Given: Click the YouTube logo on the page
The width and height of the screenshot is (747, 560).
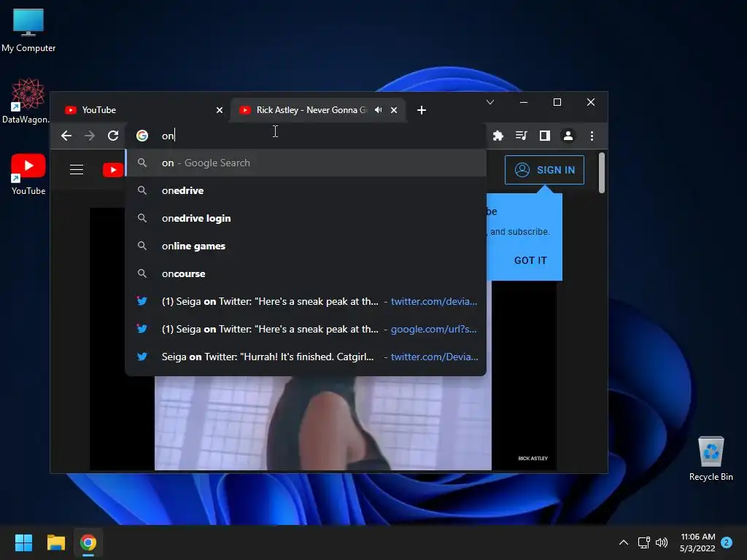Looking at the screenshot, I should (113, 169).
